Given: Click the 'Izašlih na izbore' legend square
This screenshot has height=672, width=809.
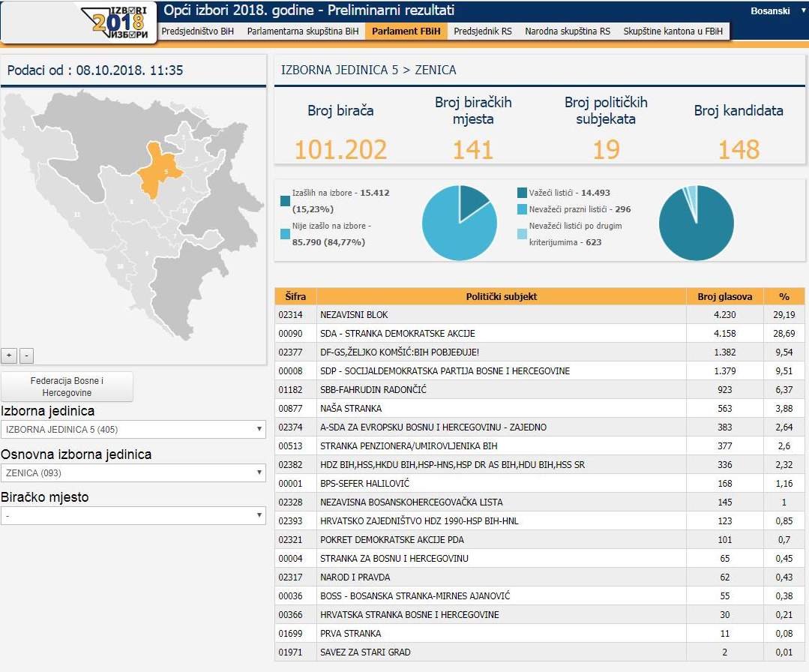Looking at the screenshot, I should pyautogui.click(x=285, y=200).
